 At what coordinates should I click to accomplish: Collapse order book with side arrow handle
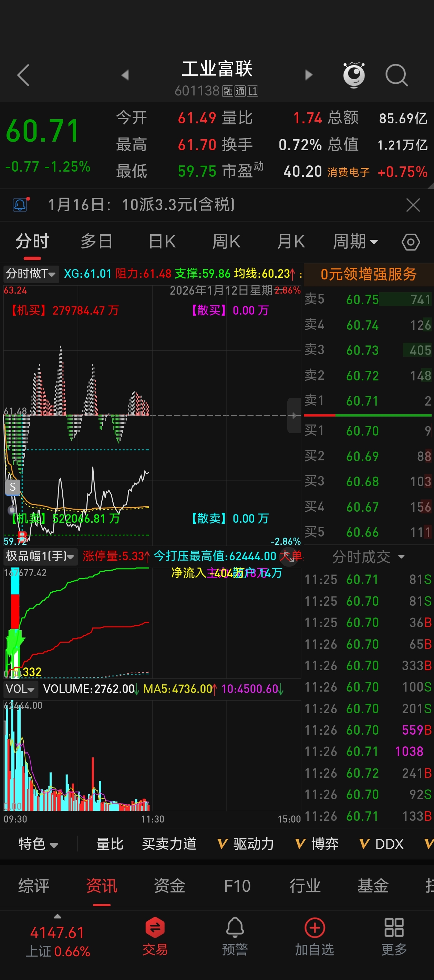click(294, 416)
